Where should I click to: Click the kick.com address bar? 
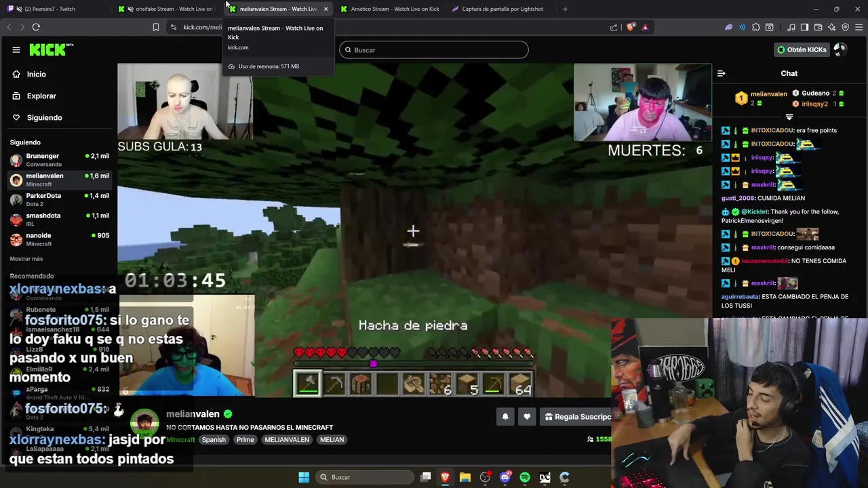387,27
